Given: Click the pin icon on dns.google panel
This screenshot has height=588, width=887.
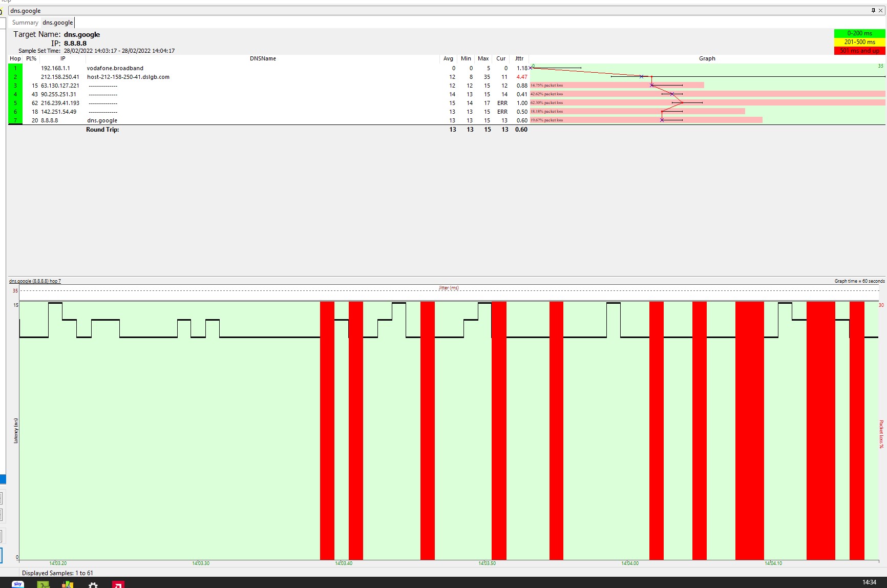Looking at the screenshot, I should (873, 10).
